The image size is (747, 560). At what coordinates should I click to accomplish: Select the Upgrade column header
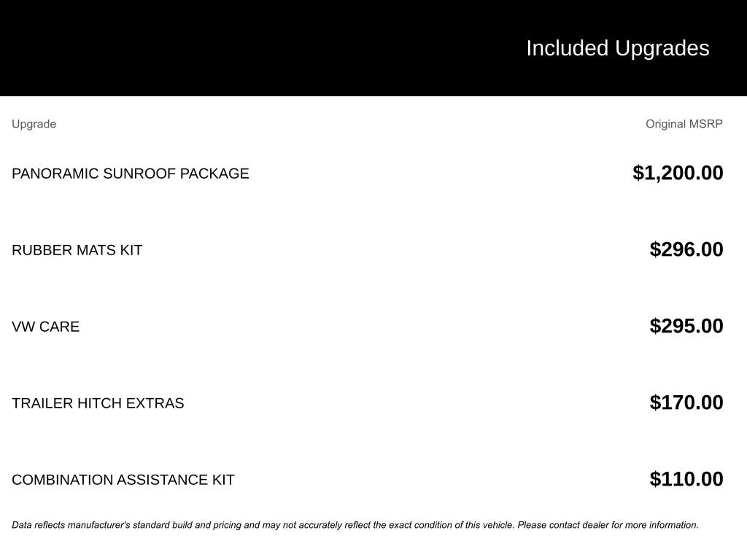click(34, 124)
